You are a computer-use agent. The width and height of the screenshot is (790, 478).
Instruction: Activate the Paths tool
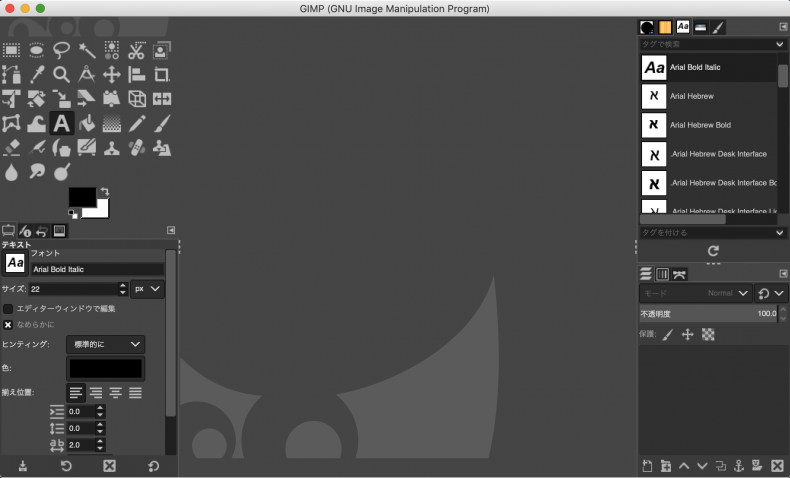[x=11, y=75]
